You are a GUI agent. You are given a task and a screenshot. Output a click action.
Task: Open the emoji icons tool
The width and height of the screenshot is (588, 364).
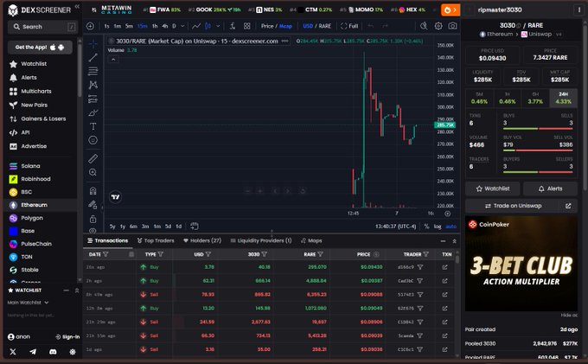click(93, 140)
